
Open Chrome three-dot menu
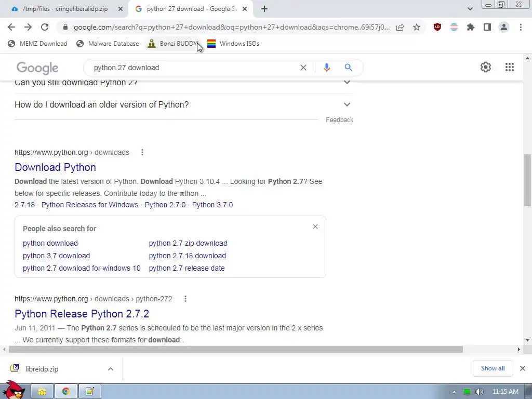(x=521, y=27)
